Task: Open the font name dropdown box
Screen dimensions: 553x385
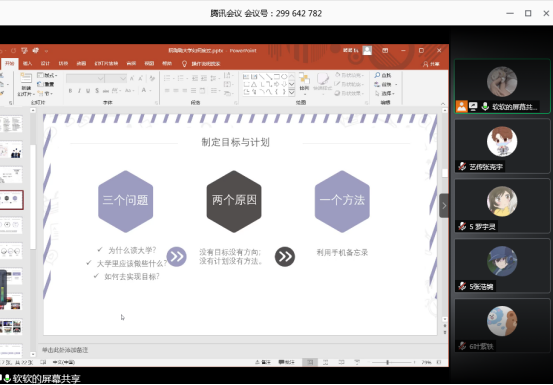Action: point(85,78)
